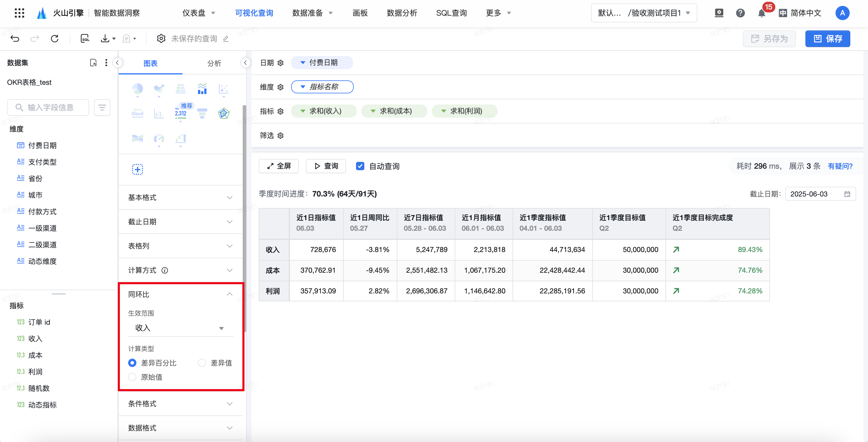Select the recommended 2,312 metric card chart
This screenshot has width=868, height=442.
click(x=181, y=113)
